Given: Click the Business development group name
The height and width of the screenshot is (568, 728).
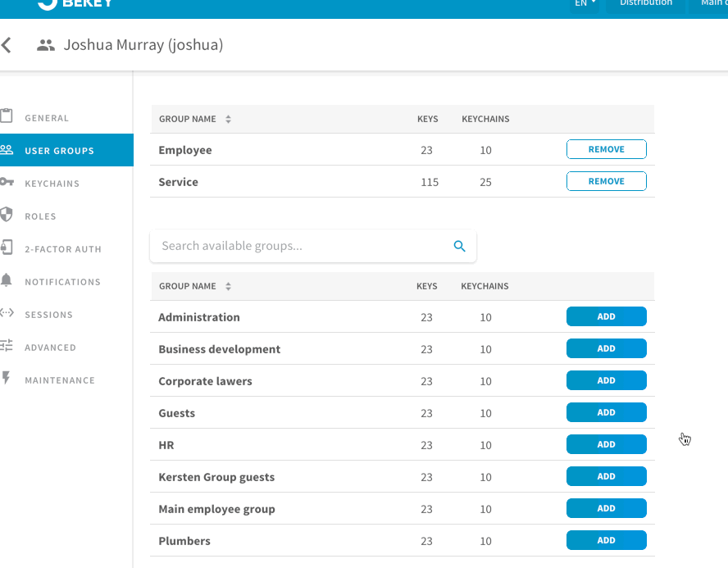Looking at the screenshot, I should coord(220,349).
